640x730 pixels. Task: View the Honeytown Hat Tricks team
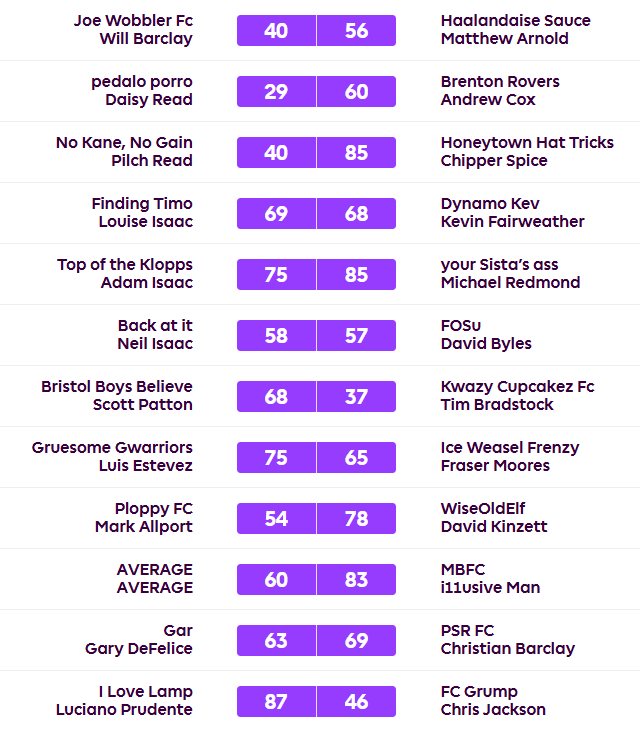pos(527,143)
